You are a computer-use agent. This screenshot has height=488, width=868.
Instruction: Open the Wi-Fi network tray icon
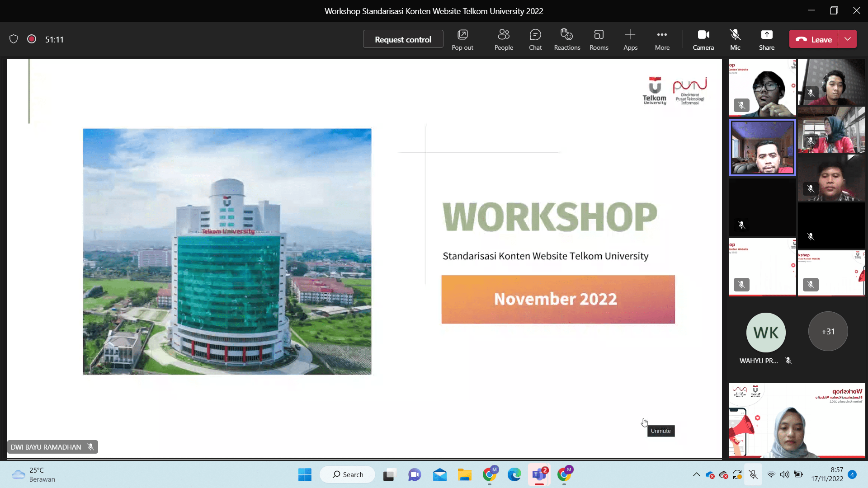coord(771,474)
